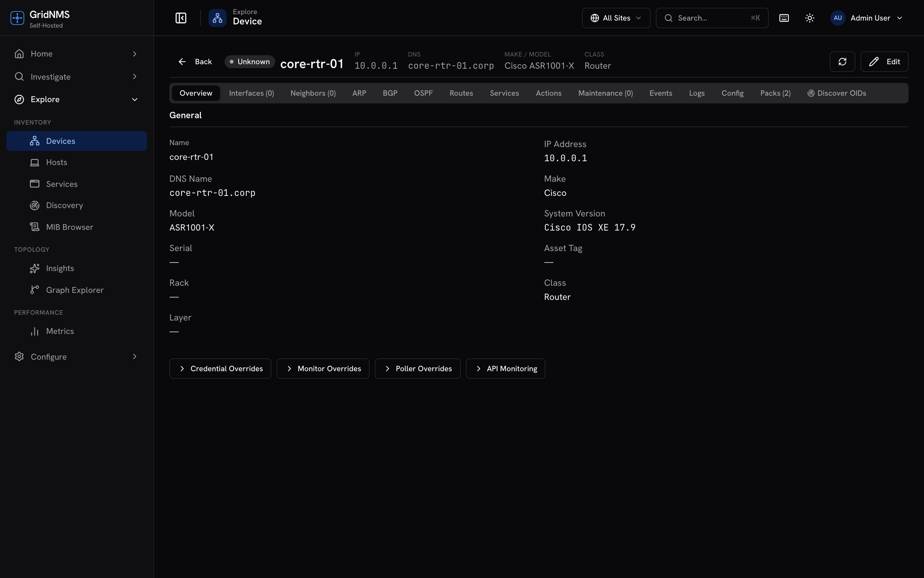Viewport: 924px width, 578px height.
Task: Select the Overview tab
Action: tap(196, 93)
